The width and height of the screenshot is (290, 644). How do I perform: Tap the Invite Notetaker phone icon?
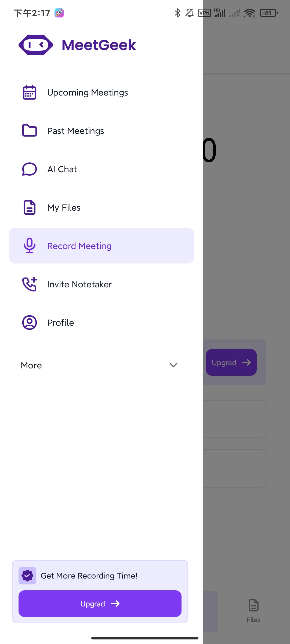pos(30,284)
